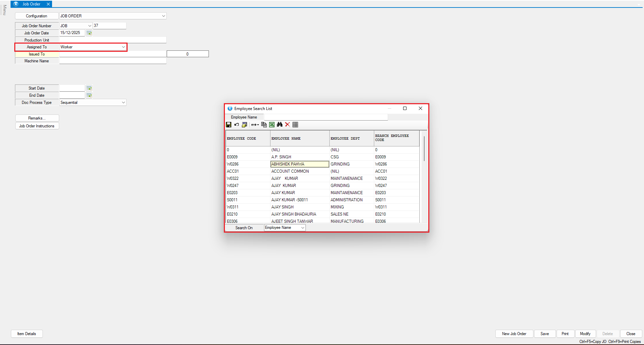
Task: Click the save floppy disk icon in Employee Search List
Action: coord(229,125)
